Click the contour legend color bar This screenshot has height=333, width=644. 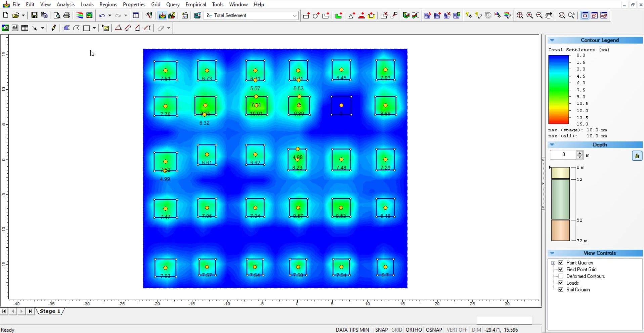point(559,90)
